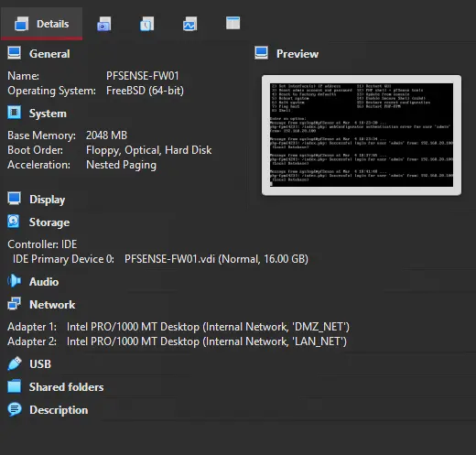Click Adapter 2 LAN_NET value
This screenshot has width=476, height=455.
(207, 341)
